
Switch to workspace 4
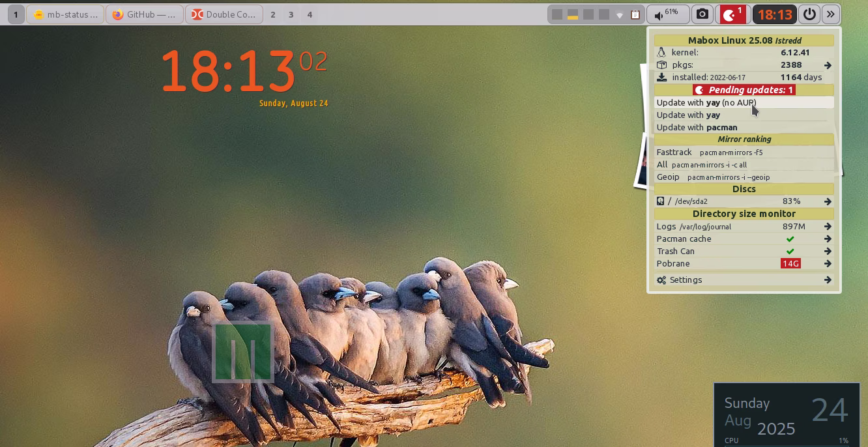pyautogui.click(x=310, y=14)
